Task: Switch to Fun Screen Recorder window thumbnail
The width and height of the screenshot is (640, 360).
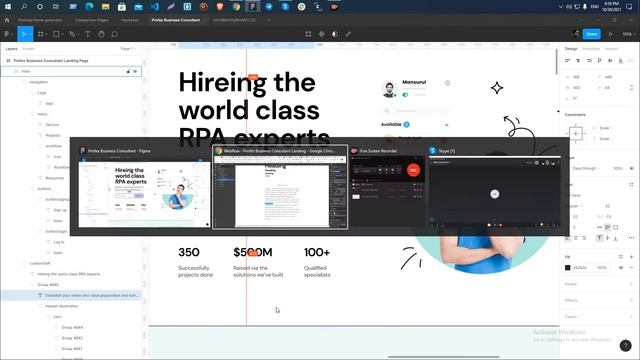Action: [x=387, y=187]
